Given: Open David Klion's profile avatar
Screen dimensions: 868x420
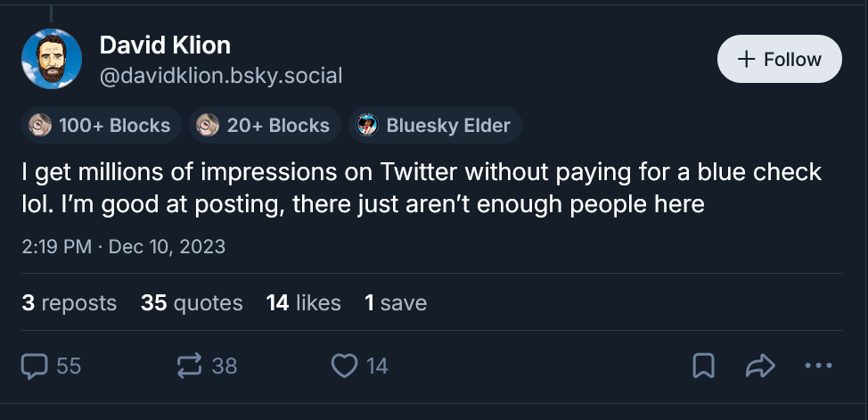Looking at the screenshot, I should coord(52,59).
